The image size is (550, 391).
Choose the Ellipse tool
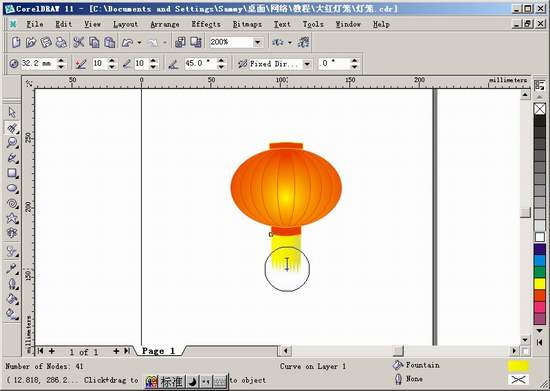coord(12,188)
